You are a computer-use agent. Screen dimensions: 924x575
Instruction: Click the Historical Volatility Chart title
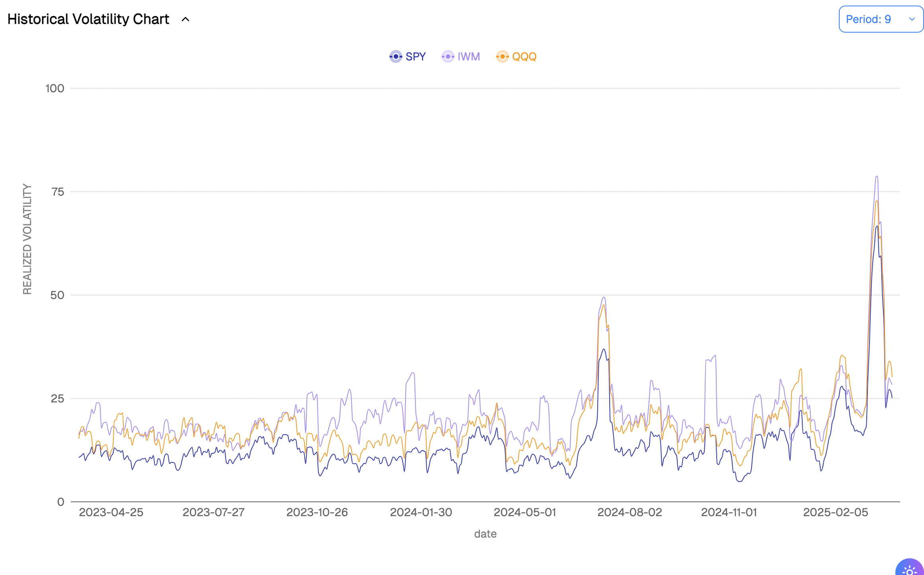[x=88, y=19]
